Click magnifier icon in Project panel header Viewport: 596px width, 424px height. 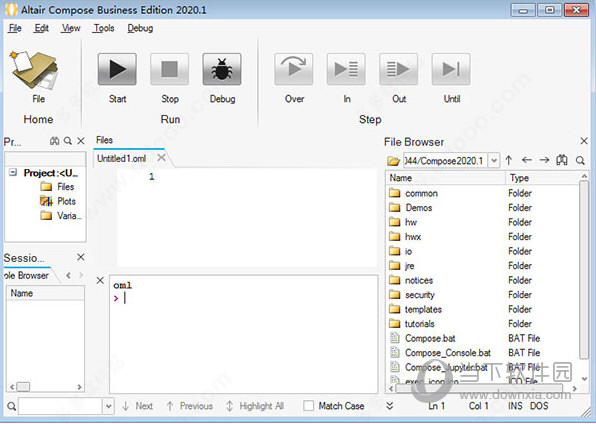(68, 141)
